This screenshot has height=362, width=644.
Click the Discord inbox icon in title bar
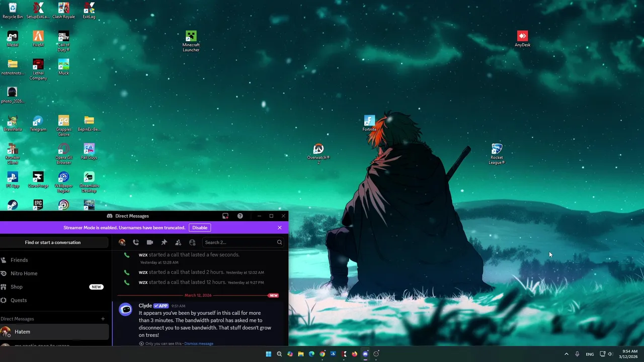click(x=225, y=216)
